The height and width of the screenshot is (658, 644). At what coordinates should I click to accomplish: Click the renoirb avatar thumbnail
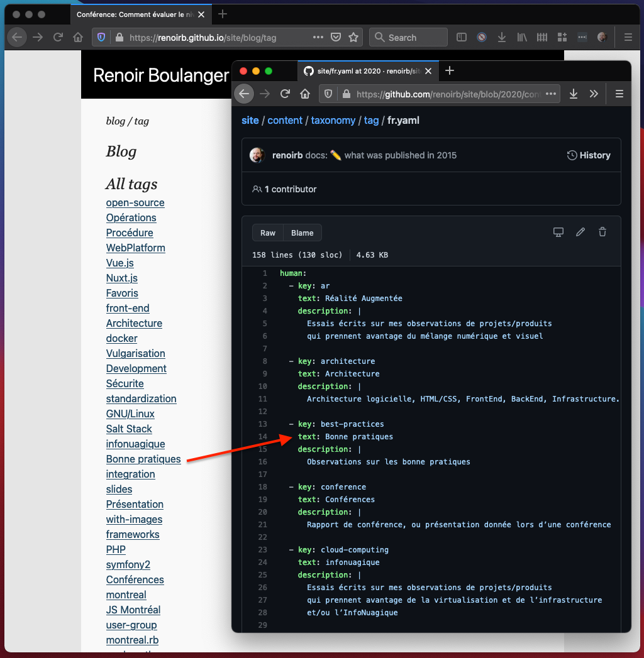(257, 155)
